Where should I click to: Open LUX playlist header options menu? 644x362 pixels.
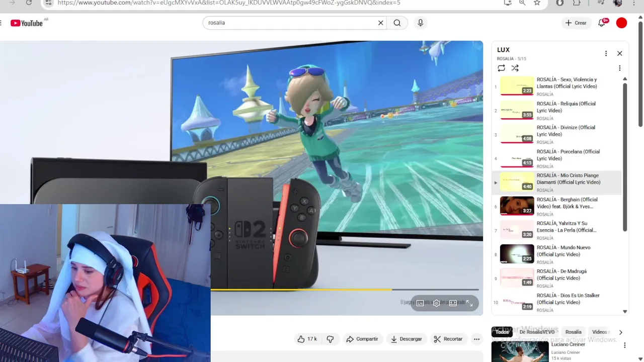click(x=606, y=53)
